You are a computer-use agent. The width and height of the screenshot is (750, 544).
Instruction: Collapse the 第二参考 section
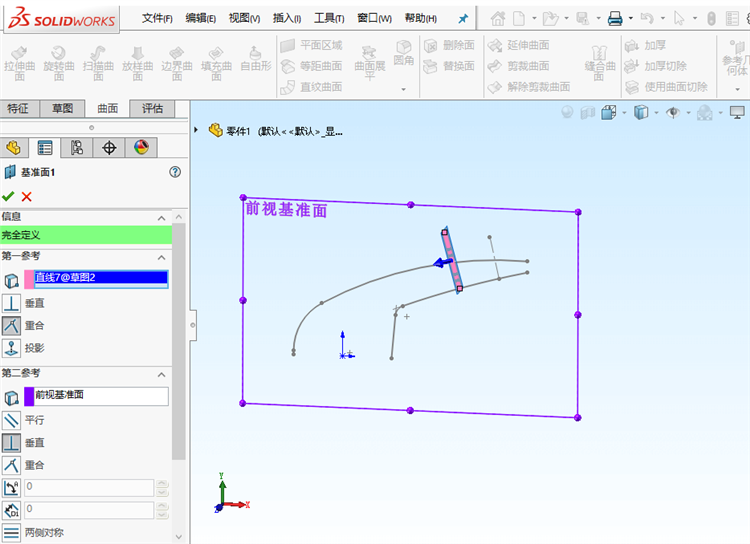[162, 375]
